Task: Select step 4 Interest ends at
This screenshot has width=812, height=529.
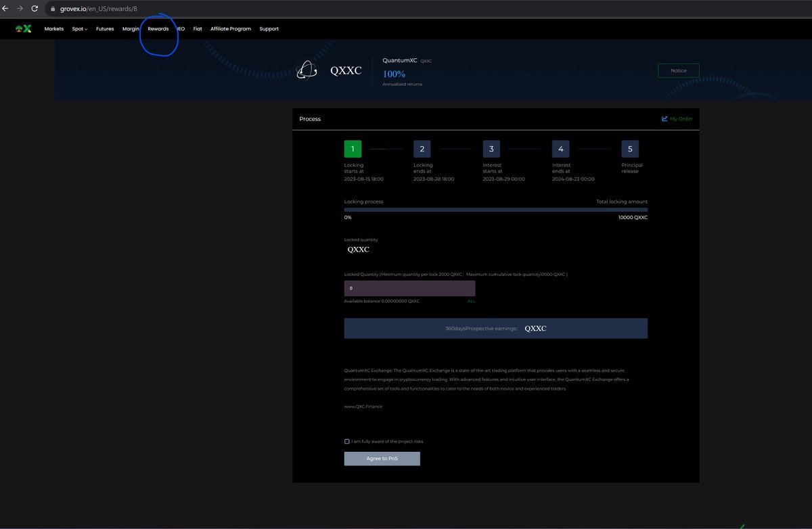Action: [561, 149]
